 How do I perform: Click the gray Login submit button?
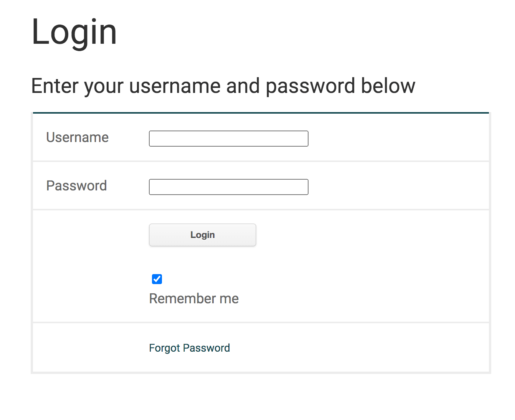pos(202,235)
